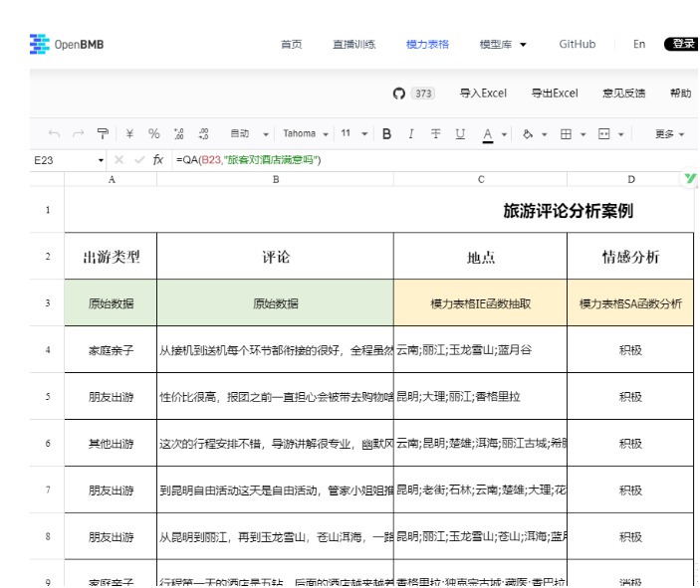Redo the last action
Screen dimensions: 700x588
[x=79, y=133]
